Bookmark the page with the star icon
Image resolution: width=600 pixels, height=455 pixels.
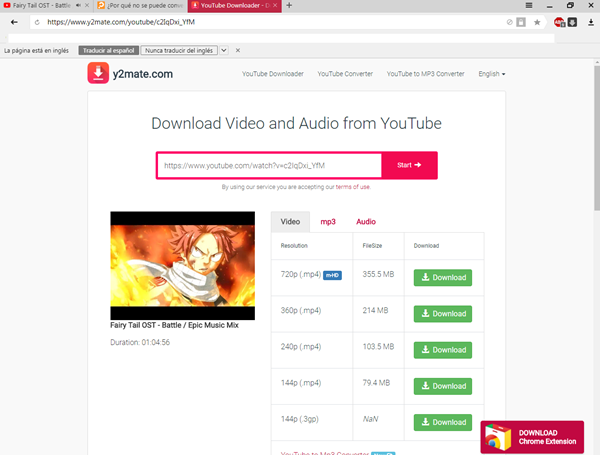(x=537, y=22)
